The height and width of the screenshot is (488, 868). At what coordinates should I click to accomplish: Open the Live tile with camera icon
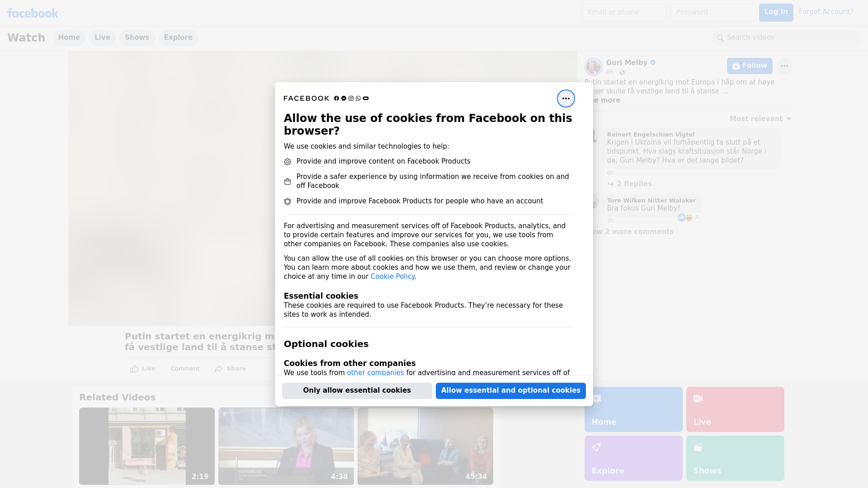pyautogui.click(x=735, y=409)
